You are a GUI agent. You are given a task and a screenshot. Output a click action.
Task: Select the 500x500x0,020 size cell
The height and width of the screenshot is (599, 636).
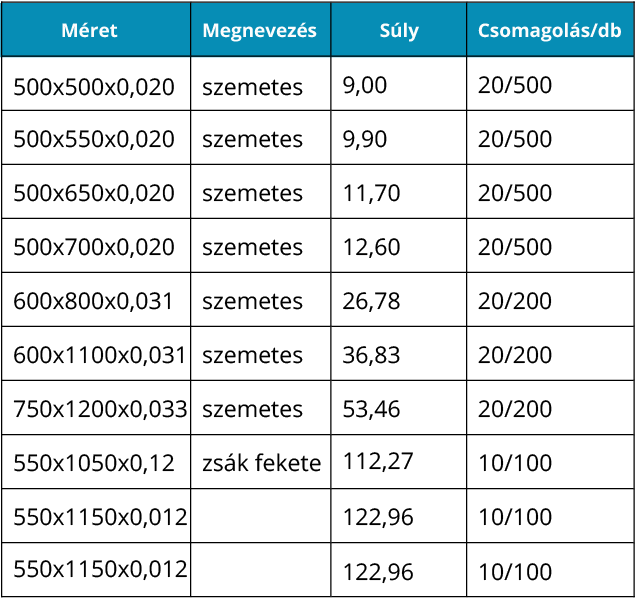(94, 87)
